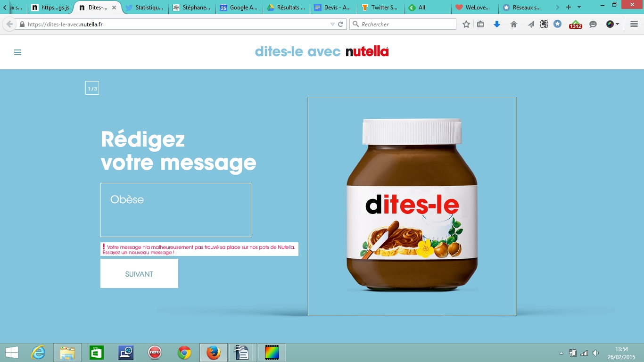Open the Windows Start menu

point(12,353)
